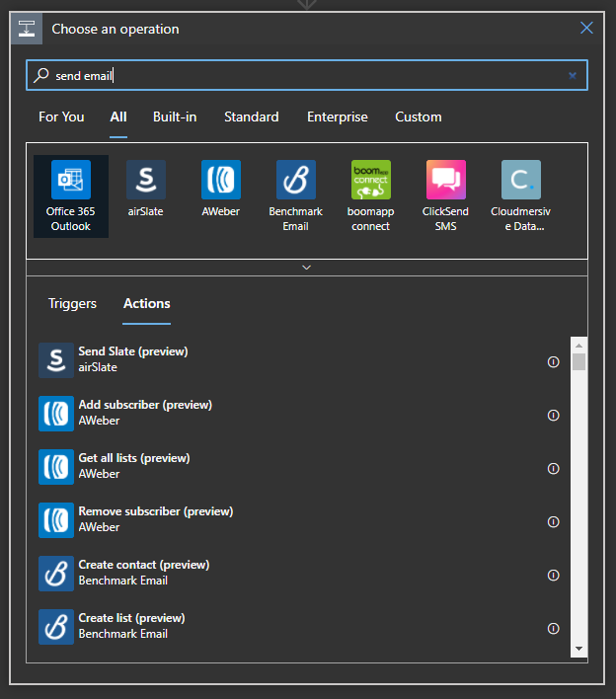Click the search magnifier icon
The image size is (616, 699).
[41, 75]
